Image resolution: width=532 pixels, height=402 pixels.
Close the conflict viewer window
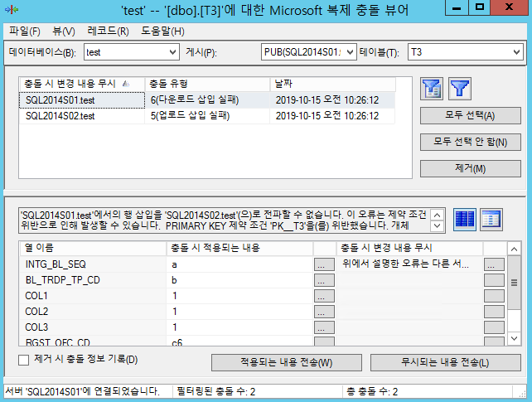pos(509,7)
